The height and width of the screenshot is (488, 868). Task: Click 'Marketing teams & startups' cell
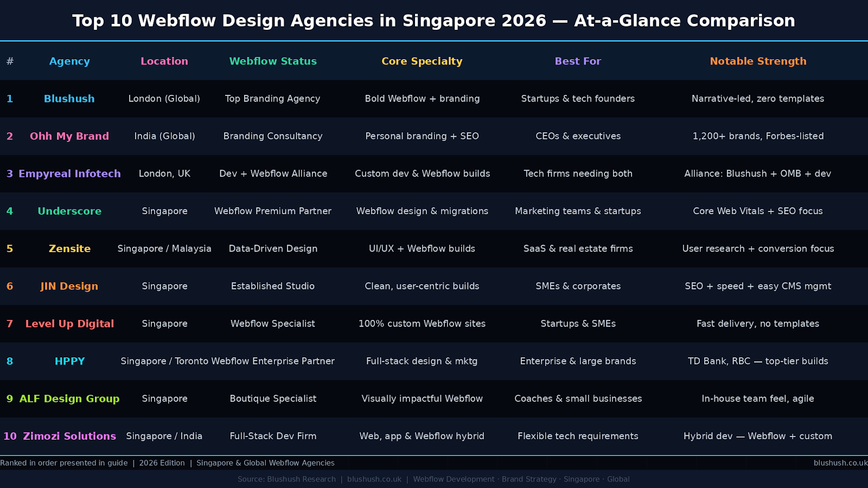coord(578,211)
